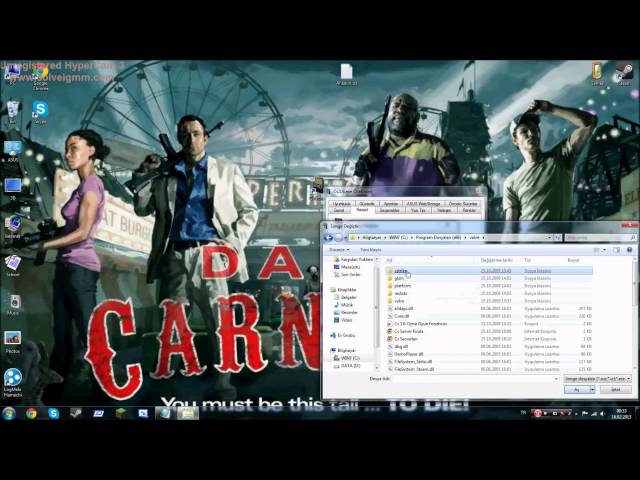Open the Skype desktop shortcut
Image resolution: width=640 pixels, height=480 pixels.
click(x=40, y=112)
